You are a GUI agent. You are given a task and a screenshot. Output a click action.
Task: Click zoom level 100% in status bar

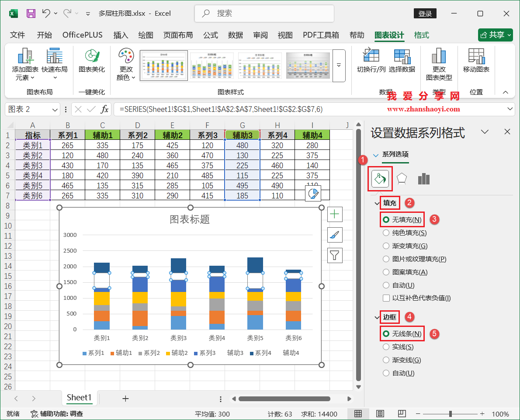click(500, 414)
